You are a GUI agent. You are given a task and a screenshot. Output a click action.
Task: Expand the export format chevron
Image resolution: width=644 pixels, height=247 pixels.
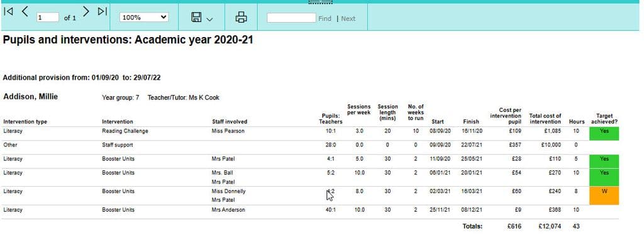click(209, 19)
